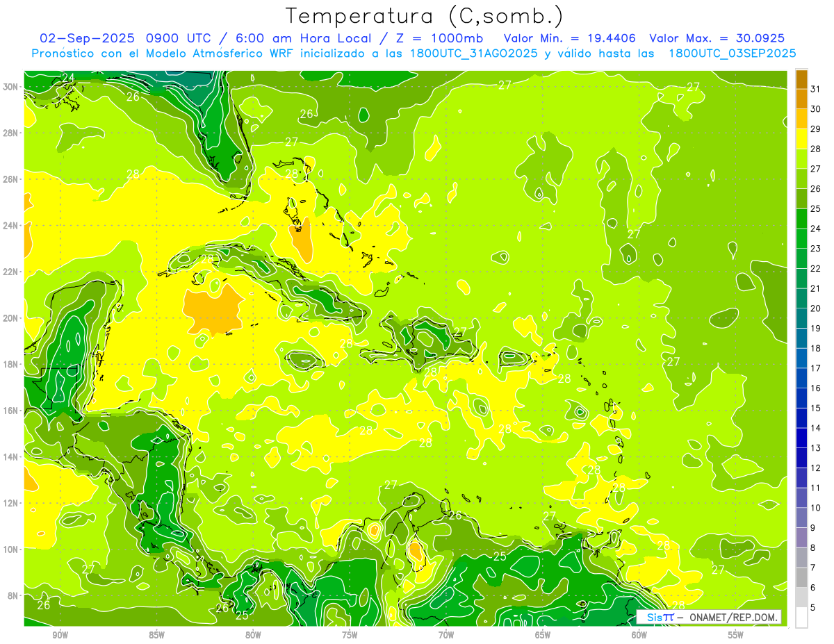Click the yellow colorbar swatch between 28 and 29
The height and width of the screenshot is (644, 834).
click(801, 139)
